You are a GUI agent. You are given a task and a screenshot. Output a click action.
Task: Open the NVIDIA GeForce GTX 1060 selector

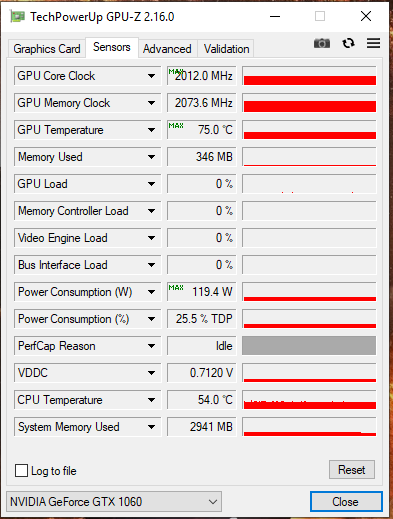coord(114,501)
